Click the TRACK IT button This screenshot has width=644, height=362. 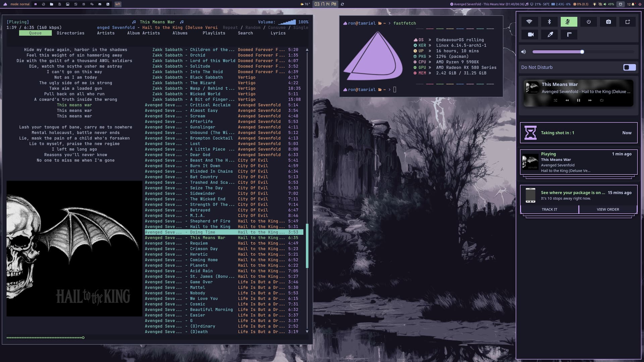coord(549,209)
